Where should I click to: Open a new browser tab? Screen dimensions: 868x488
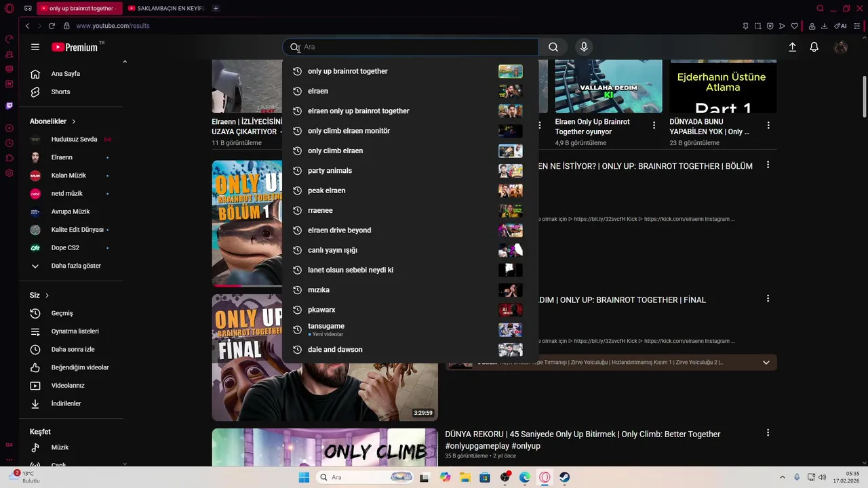point(216,9)
